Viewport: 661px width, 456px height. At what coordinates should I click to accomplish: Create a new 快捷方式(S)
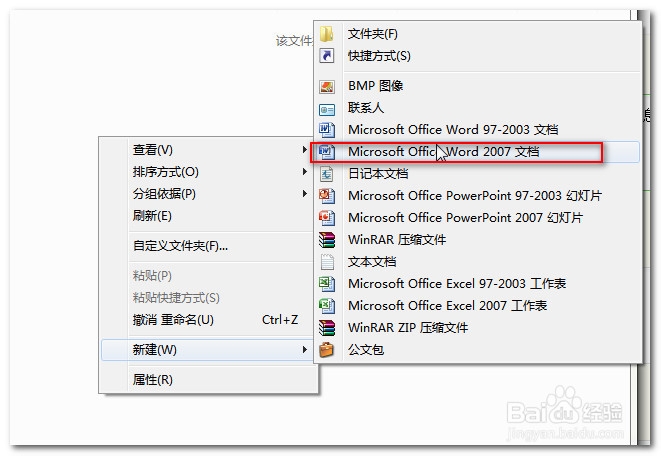click(x=478, y=56)
